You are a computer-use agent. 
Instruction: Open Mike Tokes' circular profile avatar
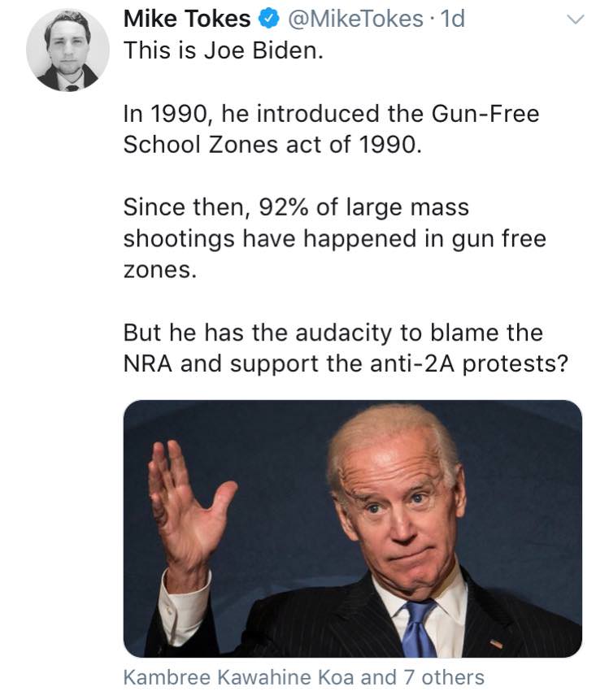[x=67, y=50]
